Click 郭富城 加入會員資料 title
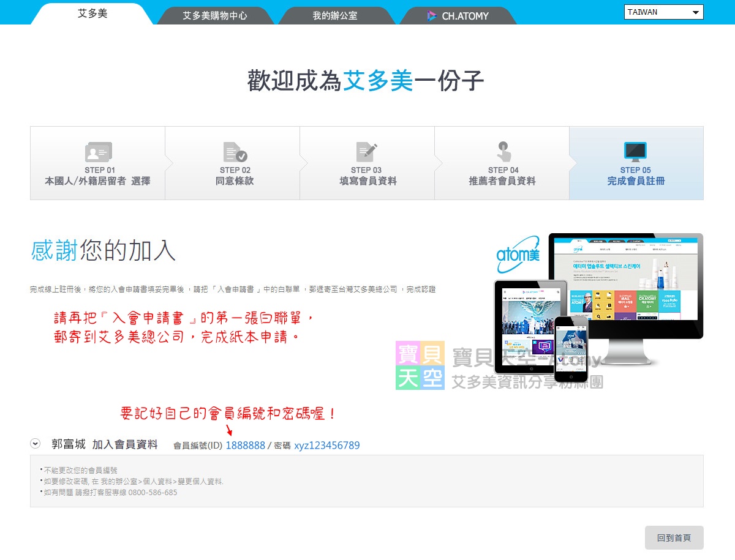Screen dimensions: 735x560 pos(105,444)
